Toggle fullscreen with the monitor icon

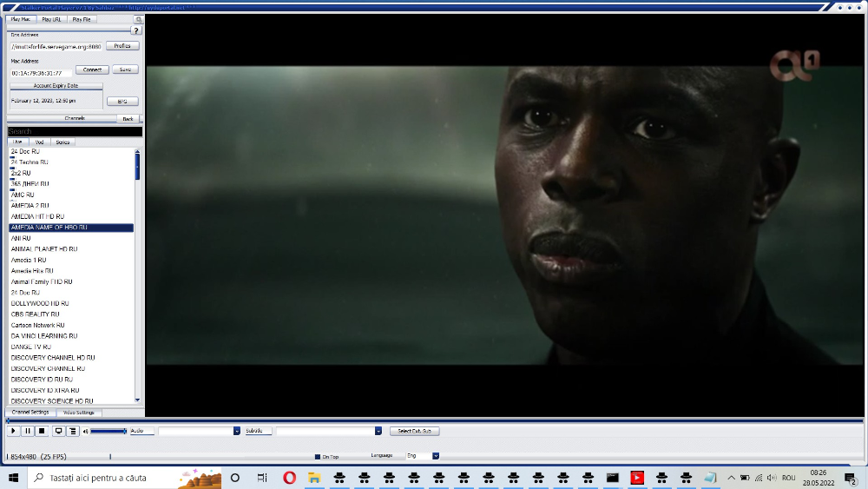[58, 431]
